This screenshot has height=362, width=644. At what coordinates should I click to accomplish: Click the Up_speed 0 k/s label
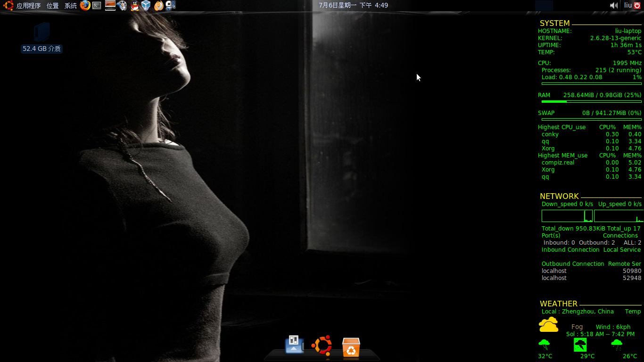(x=619, y=204)
